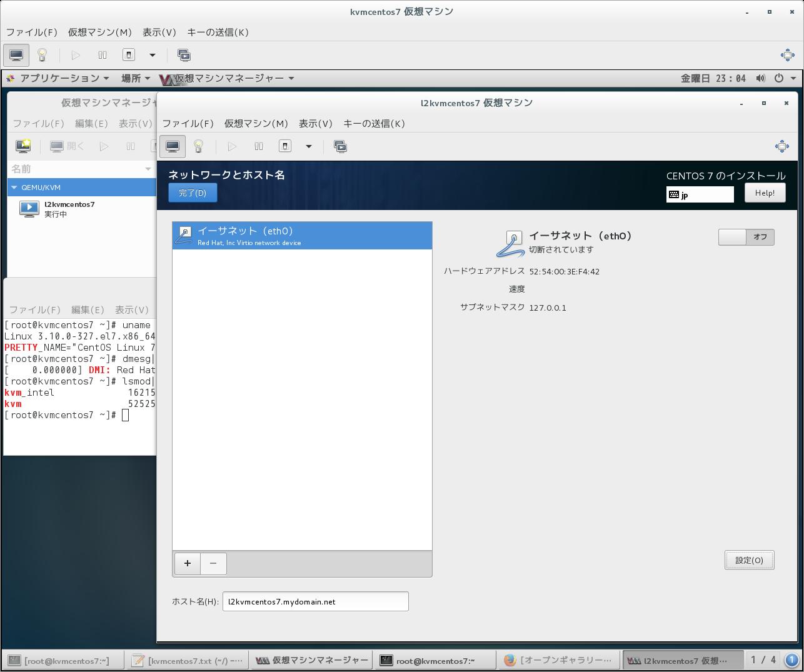Open outer window 仮想マシン(M) menu

tap(100, 32)
